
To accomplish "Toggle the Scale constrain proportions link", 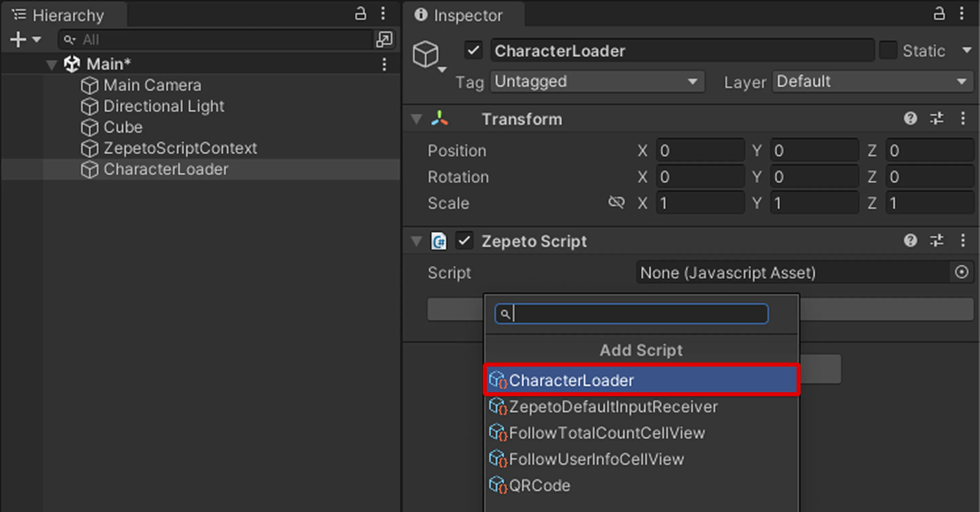I will click(x=616, y=202).
